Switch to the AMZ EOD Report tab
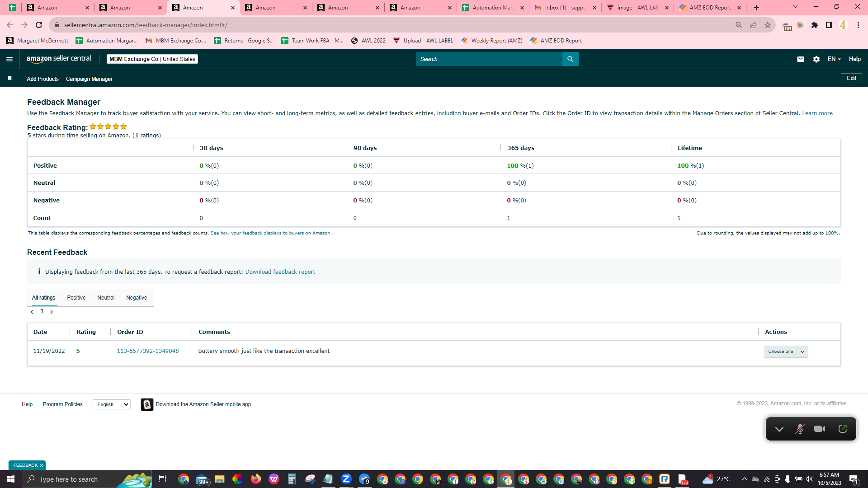Viewport: 868px width, 488px height. point(710,8)
